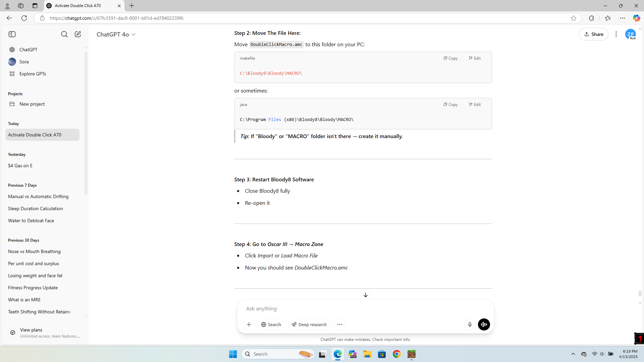Open the $4 Gas on E chat
Screen dimensions: 644x362
pos(20,166)
